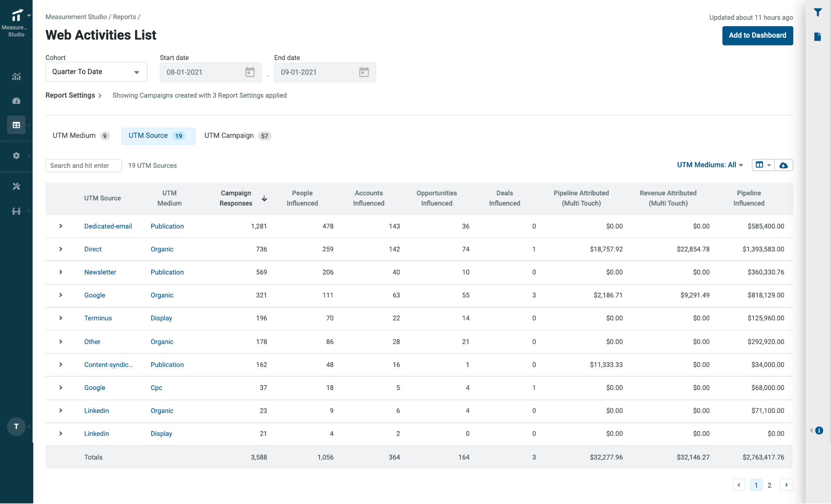The height and width of the screenshot is (504, 831).
Task: Switch to the UTM Campaign tab
Action: click(237, 136)
